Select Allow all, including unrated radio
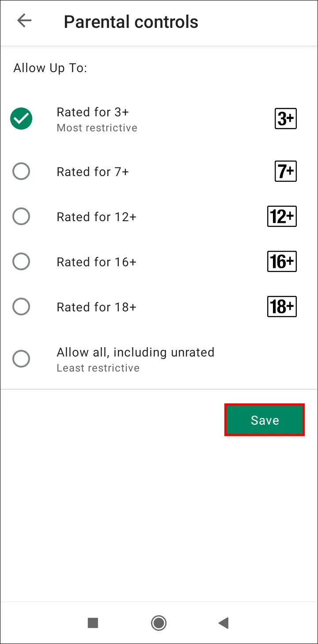The image size is (318, 644). click(x=21, y=359)
